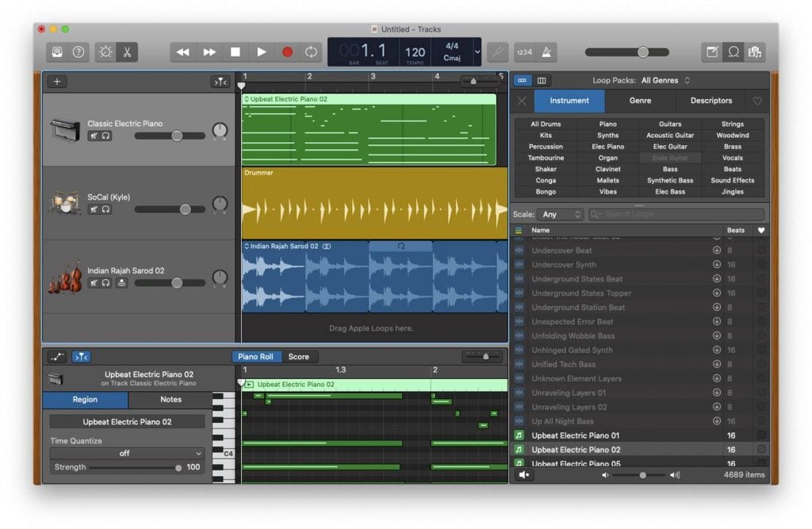Switch to the Piano Roll view
Image resolution: width=812 pixels, height=529 pixels.
click(x=256, y=356)
